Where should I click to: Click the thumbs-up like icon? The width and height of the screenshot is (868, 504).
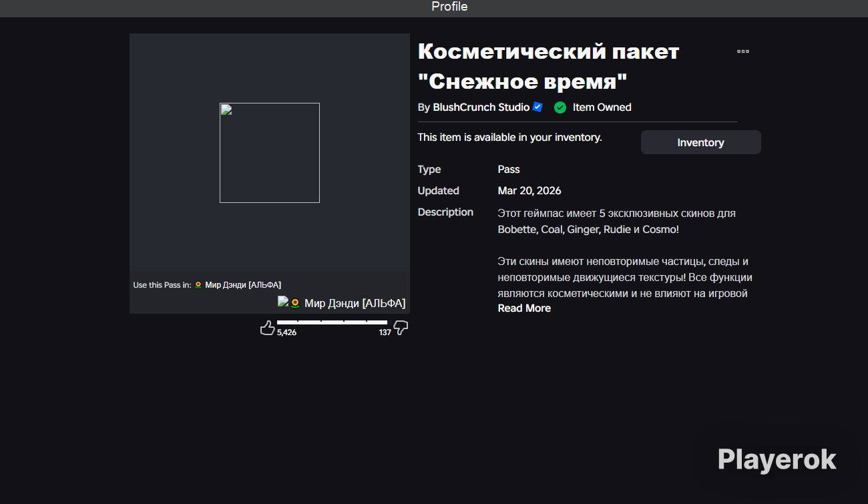pos(267,328)
